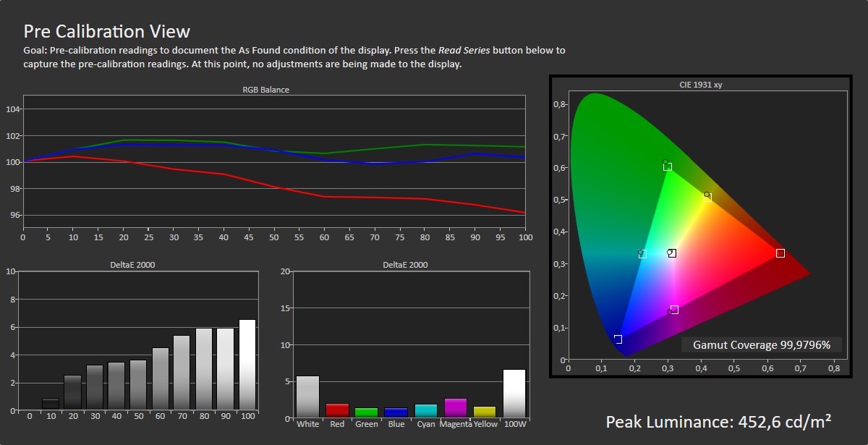Click the green primary target square on CIE diagram
The height and width of the screenshot is (445, 868).
click(668, 167)
